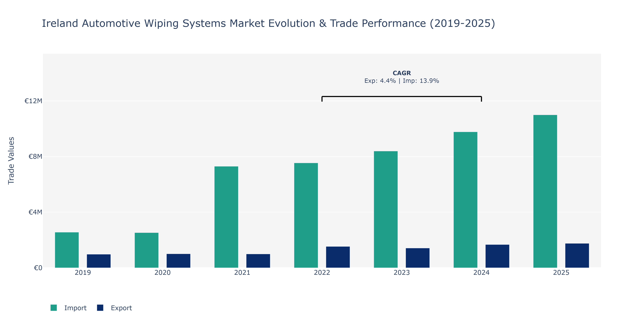
Task: Toggle the Export legend label
Action: click(x=121, y=308)
